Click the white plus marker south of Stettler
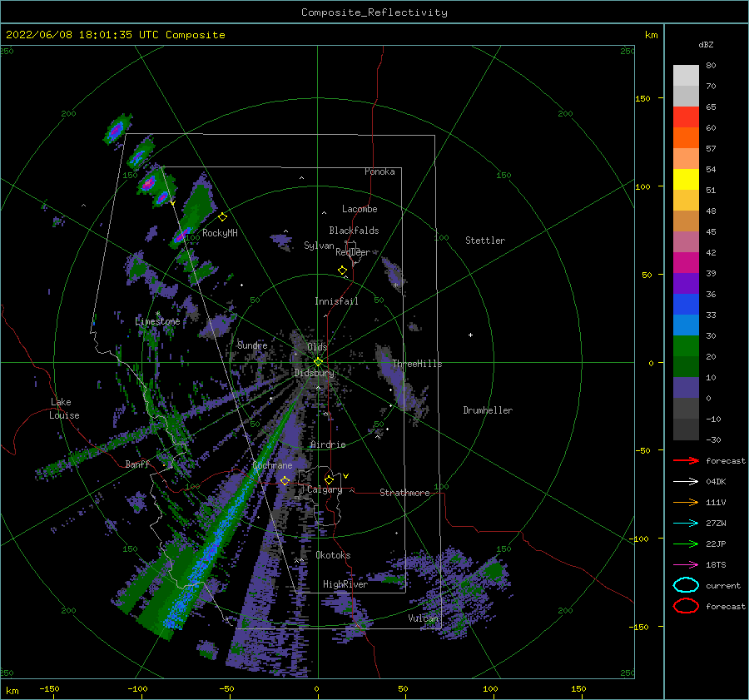This screenshot has width=749, height=700. (x=470, y=335)
